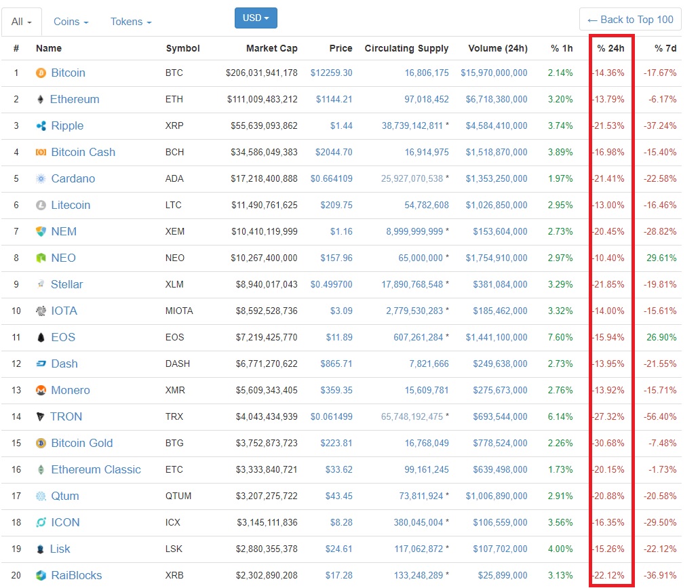This screenshot has height=588, width=700.
Task: Click EOS circulating supply 607,261,284
Action: [x=418, y=337]
